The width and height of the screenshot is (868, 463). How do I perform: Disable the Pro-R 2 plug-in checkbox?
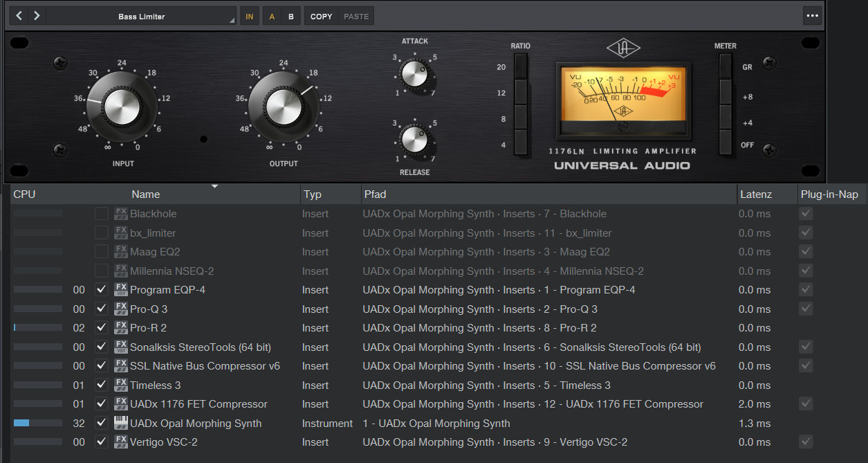(x=102, y=328)
